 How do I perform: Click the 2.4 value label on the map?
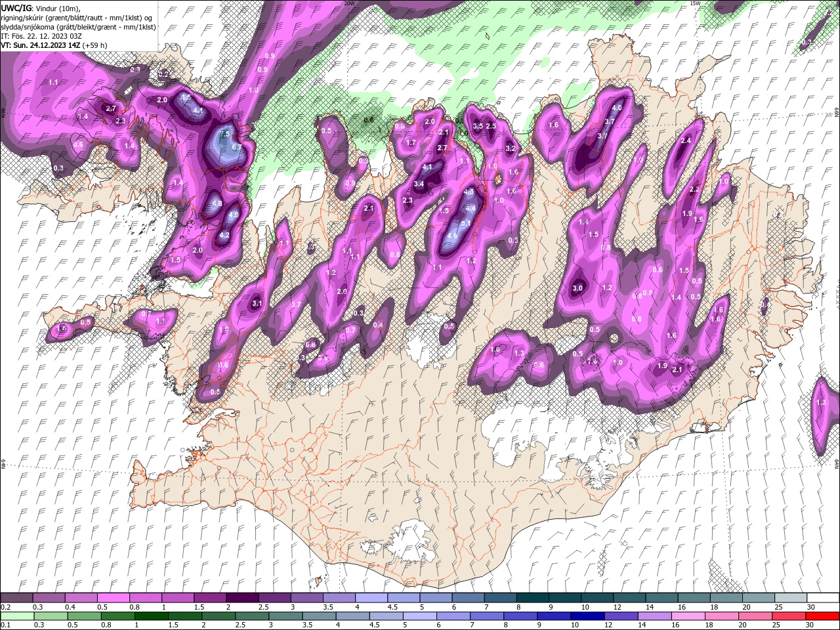pyautogui.click(x=686, y=140)
